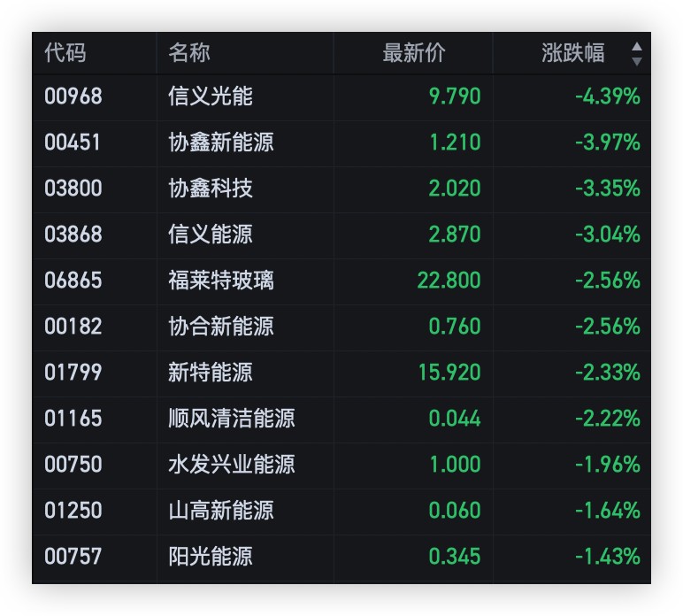Open the 协合新能源 entry

pos(221,327)
